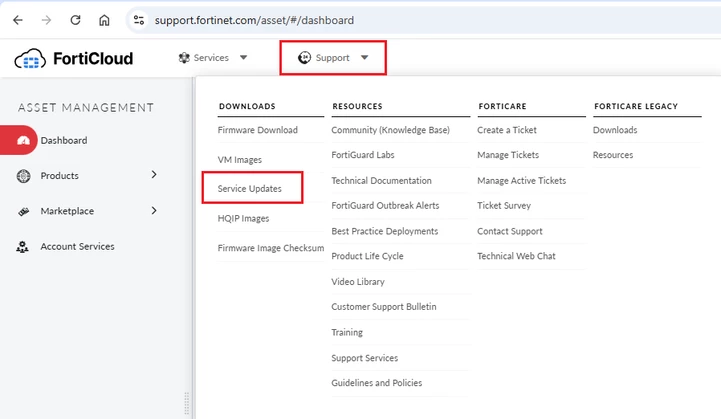Open FortiGuard Labs link
This screenshot has height=419, width=721.
(363, 155)
